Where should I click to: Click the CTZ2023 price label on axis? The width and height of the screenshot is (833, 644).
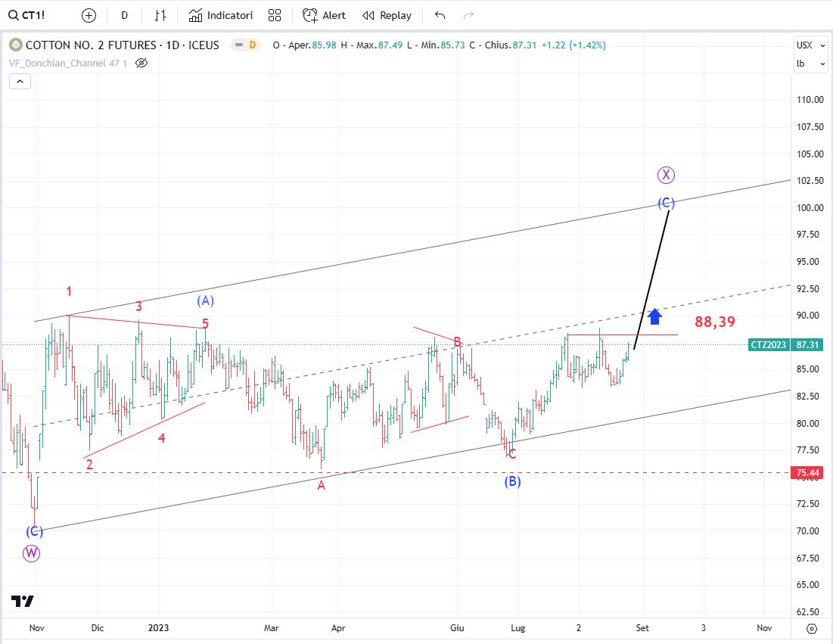pyautogui.click(x=768, y=344)
